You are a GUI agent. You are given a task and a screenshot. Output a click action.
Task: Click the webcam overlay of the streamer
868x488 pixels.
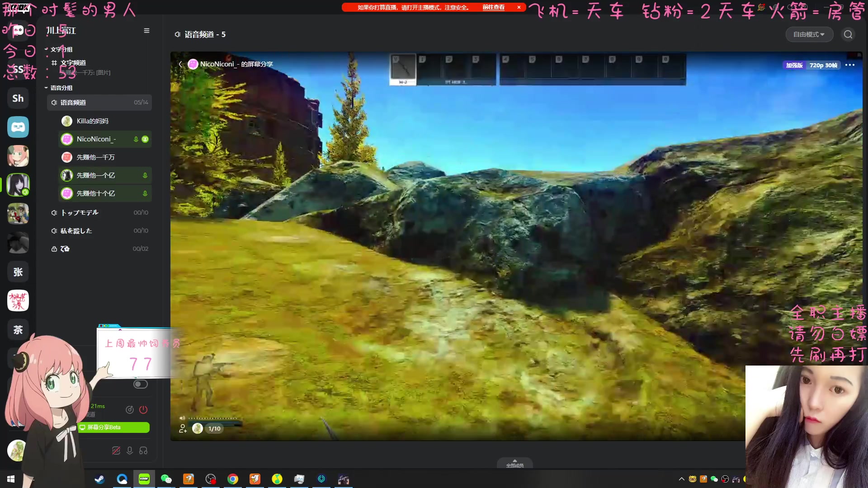[x=807, y=427]
